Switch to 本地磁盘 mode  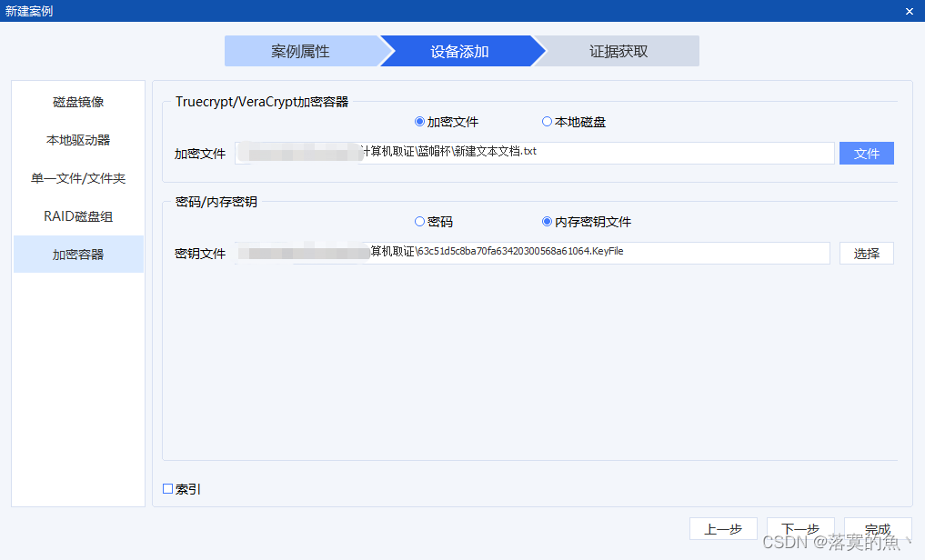tap(547, 123)
